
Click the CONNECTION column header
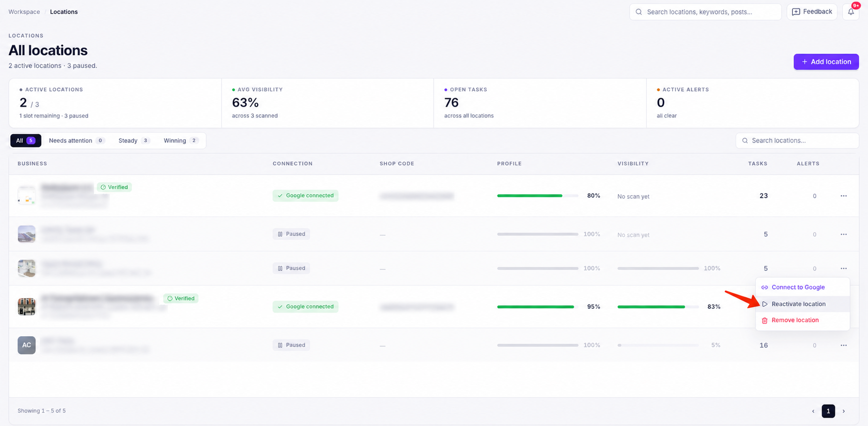[293, 164]
